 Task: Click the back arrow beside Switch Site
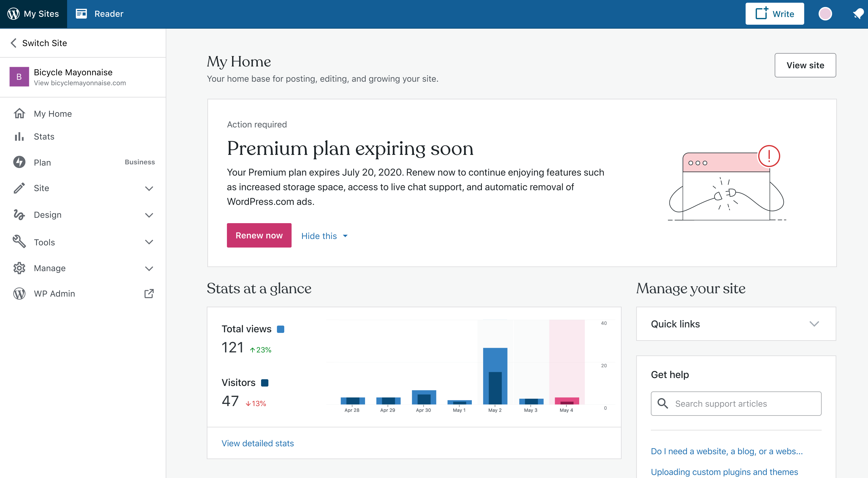pyautogui.click(x=13, y=43)
